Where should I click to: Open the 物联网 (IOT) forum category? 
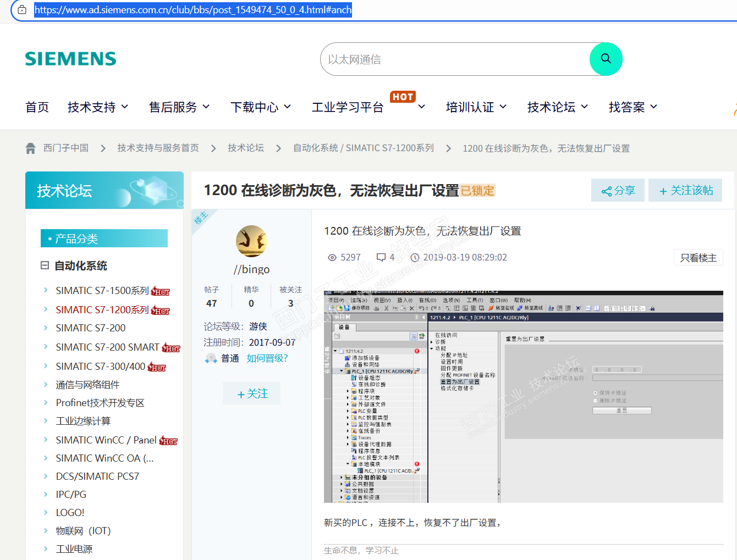[83, 531]
